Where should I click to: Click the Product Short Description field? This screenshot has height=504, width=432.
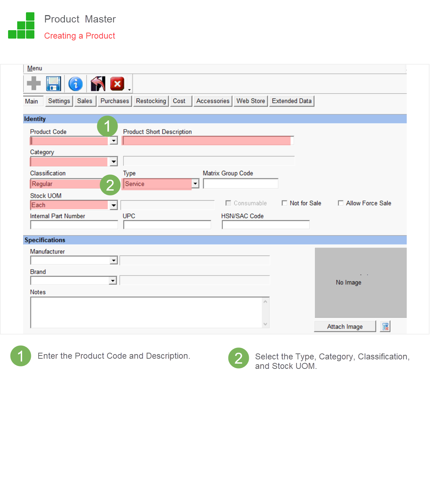[207, 141]
